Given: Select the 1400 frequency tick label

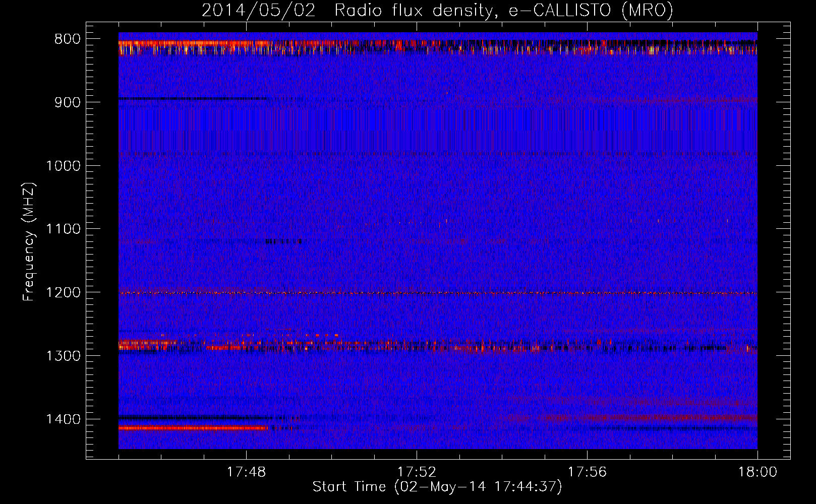Looking at the screenshot, I should 63,419.
